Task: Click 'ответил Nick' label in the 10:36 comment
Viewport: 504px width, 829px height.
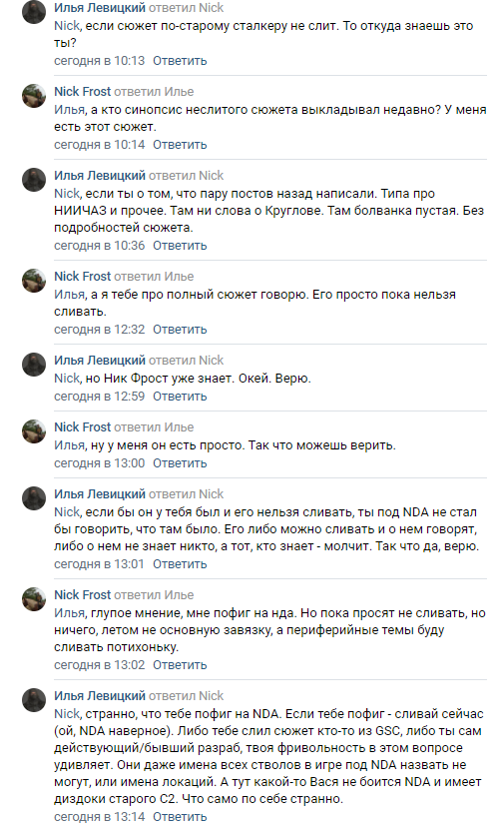Action: coord(186,176)
